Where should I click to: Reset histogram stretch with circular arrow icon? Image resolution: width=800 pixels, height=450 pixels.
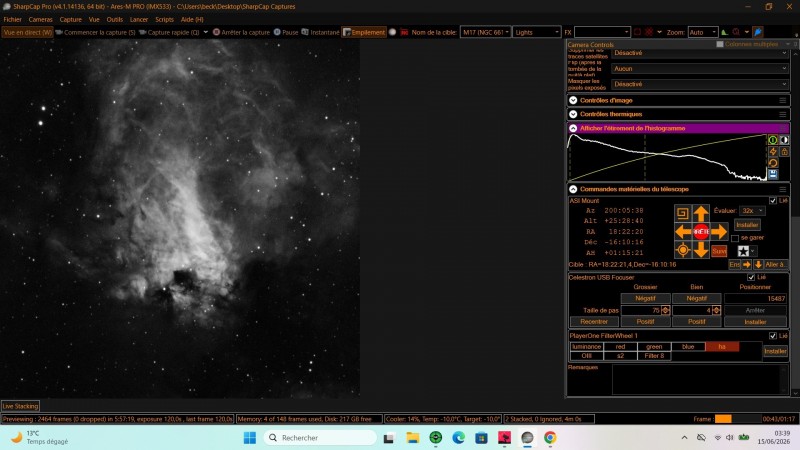coord(773,163)
